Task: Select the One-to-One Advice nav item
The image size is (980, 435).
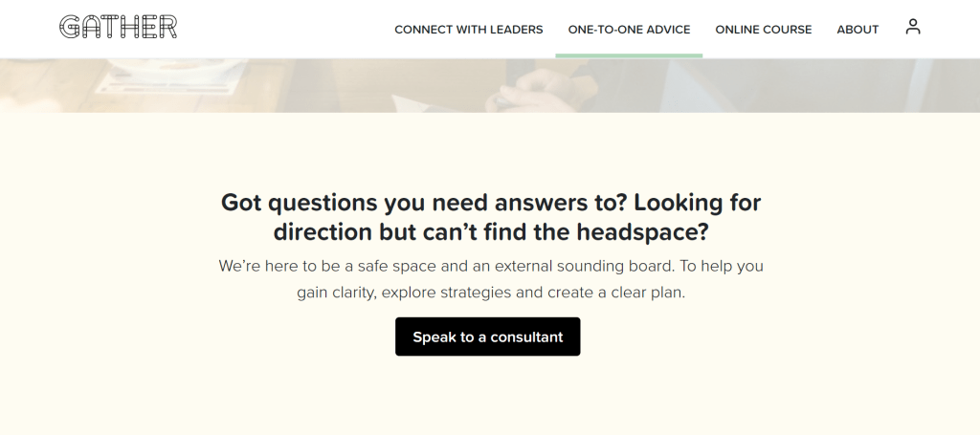Action: pos(629,30)
